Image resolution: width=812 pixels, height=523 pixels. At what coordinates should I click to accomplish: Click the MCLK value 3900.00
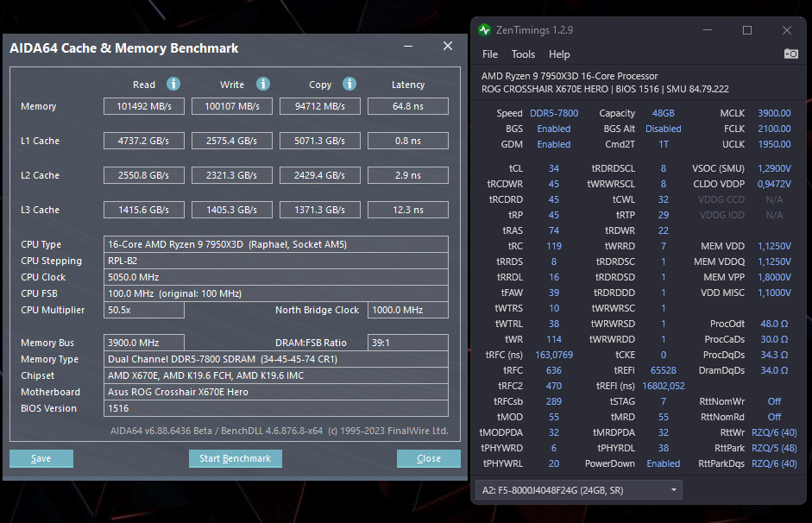[774, 113]
